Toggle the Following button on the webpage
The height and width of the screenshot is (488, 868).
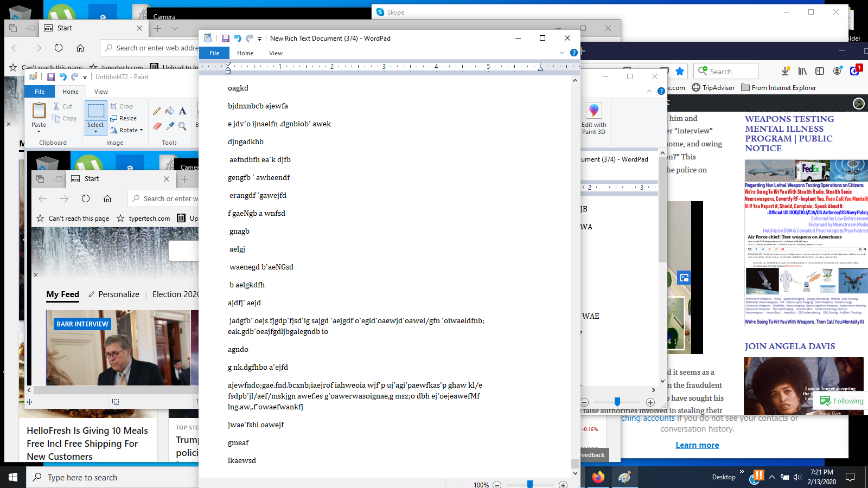(x=843, y=401)
